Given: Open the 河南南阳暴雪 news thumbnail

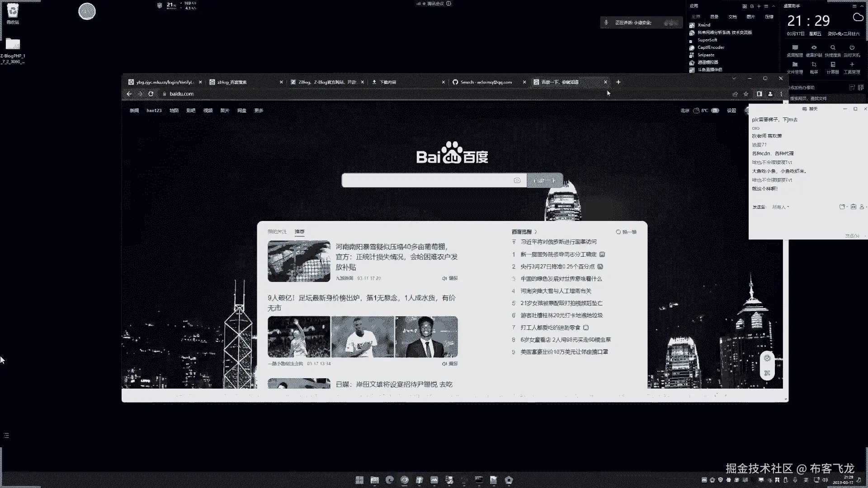Looking at the screenshot, I should pos(299,261).
